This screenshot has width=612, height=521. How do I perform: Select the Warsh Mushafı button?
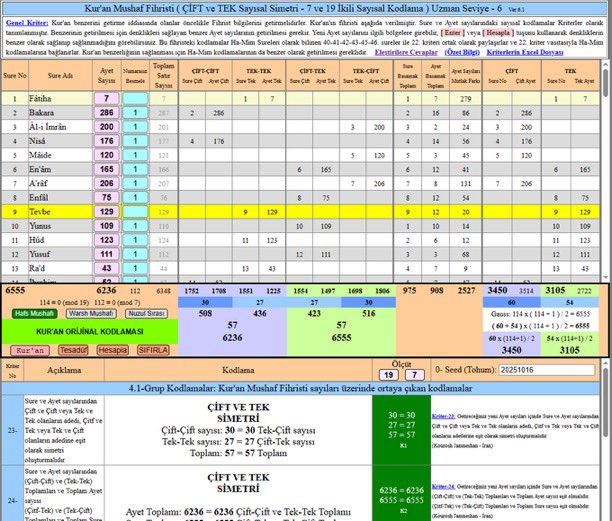91,313
